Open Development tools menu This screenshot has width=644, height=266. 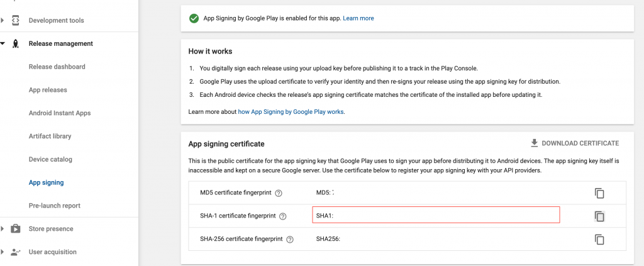pyautogui.click(x=56, y=20)
